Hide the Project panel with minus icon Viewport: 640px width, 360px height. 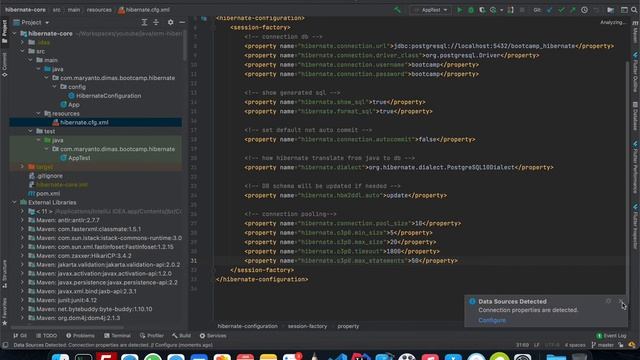pos(182,22)
